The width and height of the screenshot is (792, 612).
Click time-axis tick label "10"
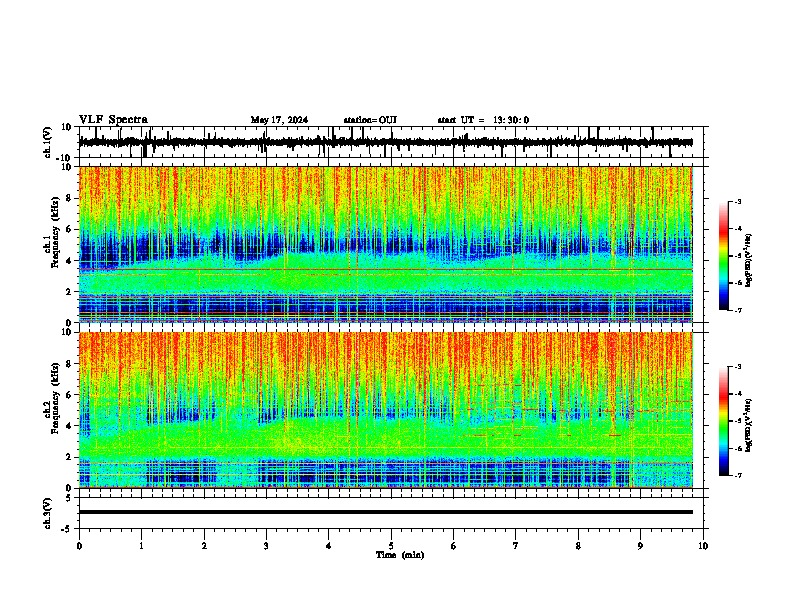[x=703, y=546]
